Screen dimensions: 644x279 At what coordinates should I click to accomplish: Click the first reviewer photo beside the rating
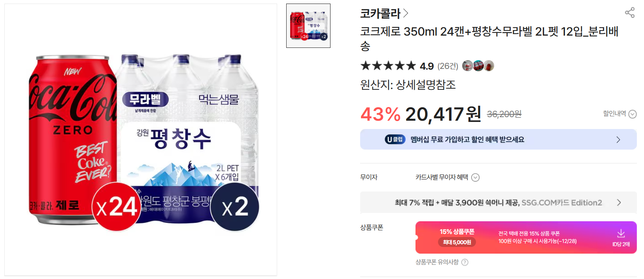(x=468, y=66)
